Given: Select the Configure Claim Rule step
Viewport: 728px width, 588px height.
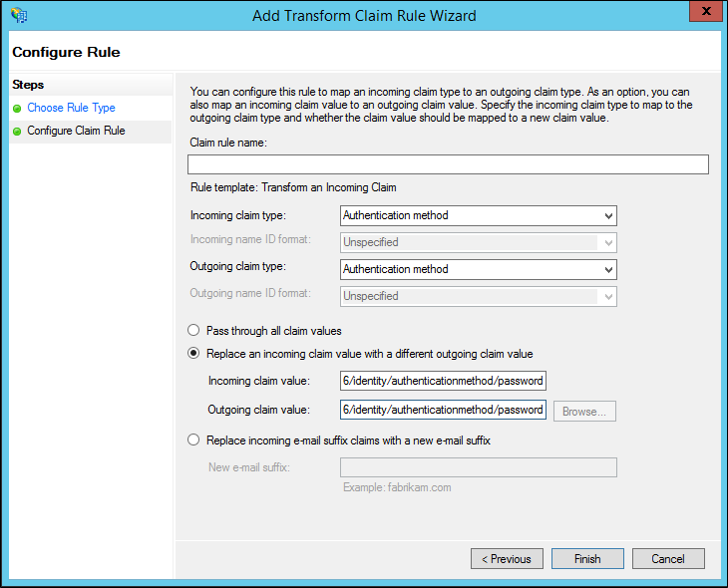Looking at the screenshot, I should click(x=76, y=131).
